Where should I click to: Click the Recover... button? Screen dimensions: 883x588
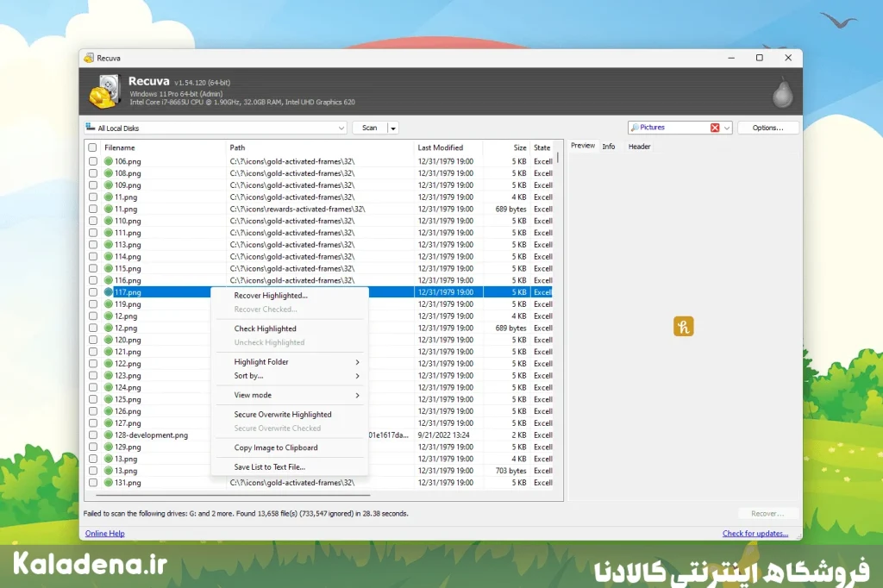(767, 514)
